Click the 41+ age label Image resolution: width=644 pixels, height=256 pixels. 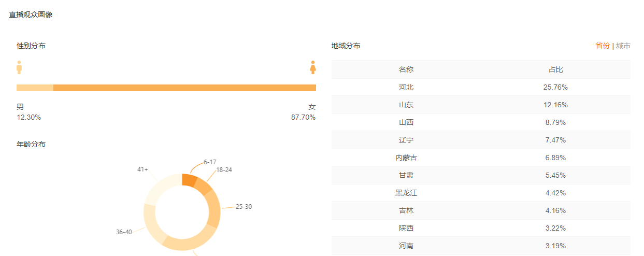142,169
